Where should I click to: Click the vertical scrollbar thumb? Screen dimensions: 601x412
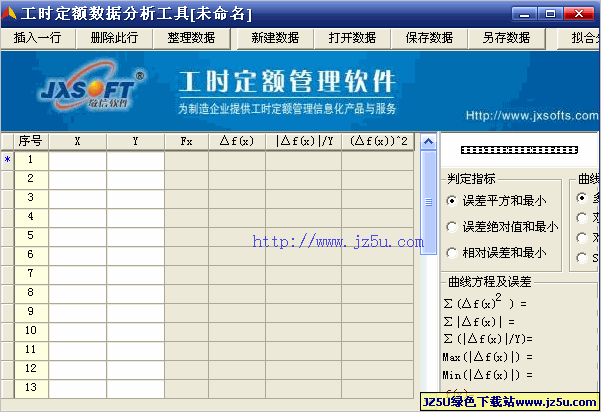(428, 202)
